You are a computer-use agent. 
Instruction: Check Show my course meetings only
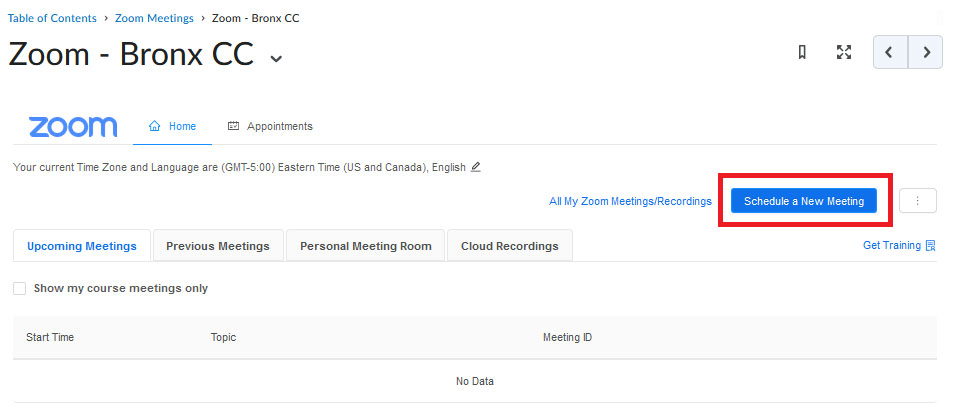click(20, 289)
